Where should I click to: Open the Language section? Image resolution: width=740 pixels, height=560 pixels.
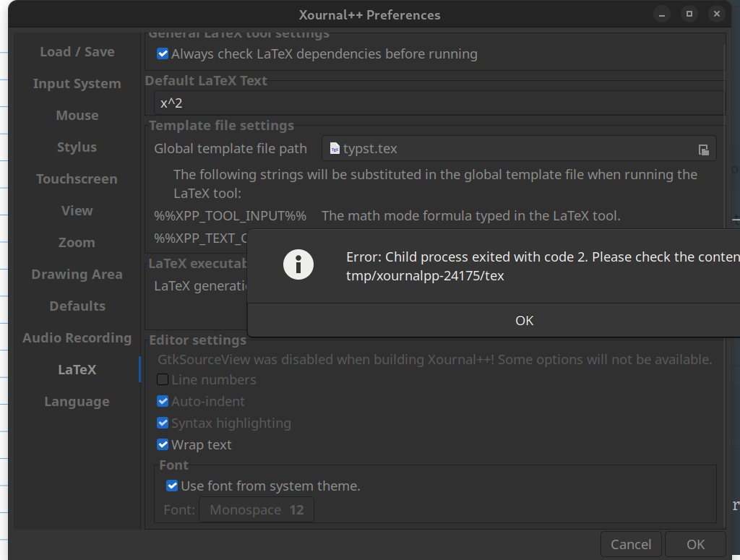click(77, 401)
